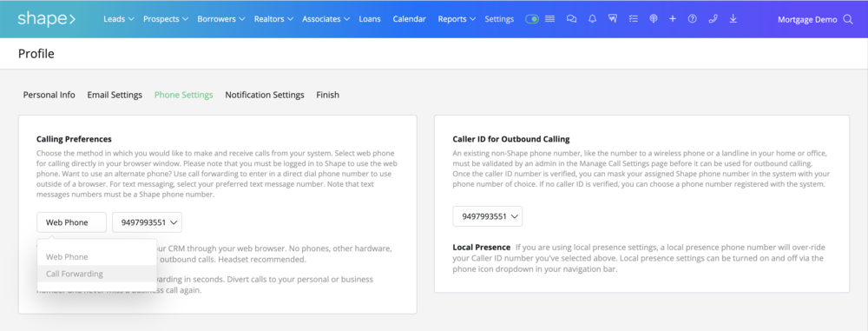
Task: Click the Shape logo
Action: [47, 19]
